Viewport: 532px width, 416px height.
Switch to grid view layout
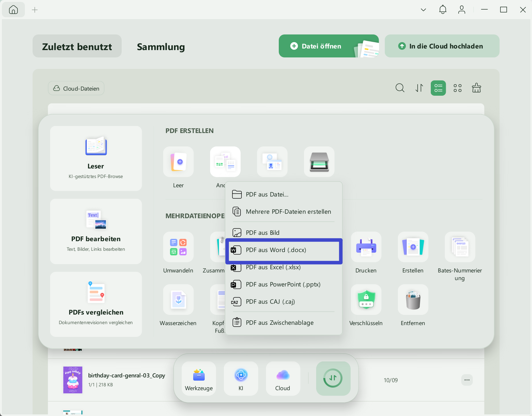(457, 88)
